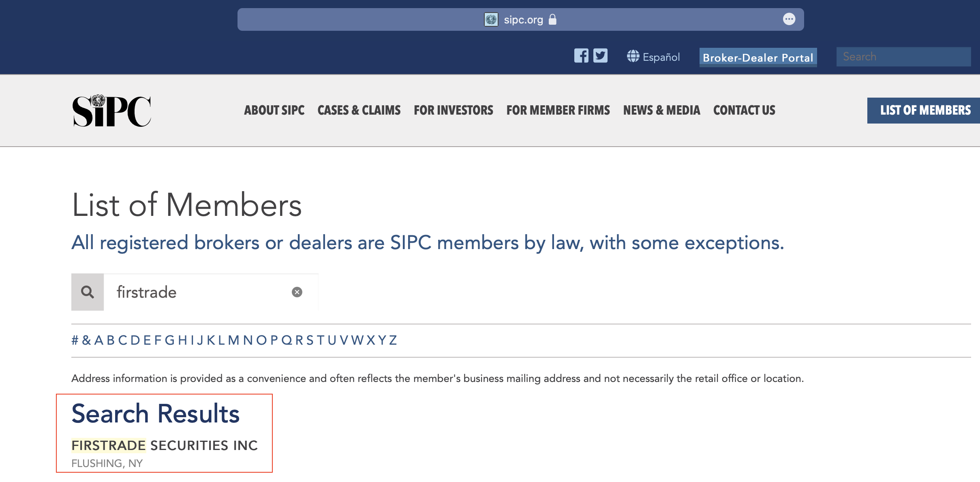980x482 pixels.
Task: Click the magnifying glass search icon
Action: [x=88, y=292]
